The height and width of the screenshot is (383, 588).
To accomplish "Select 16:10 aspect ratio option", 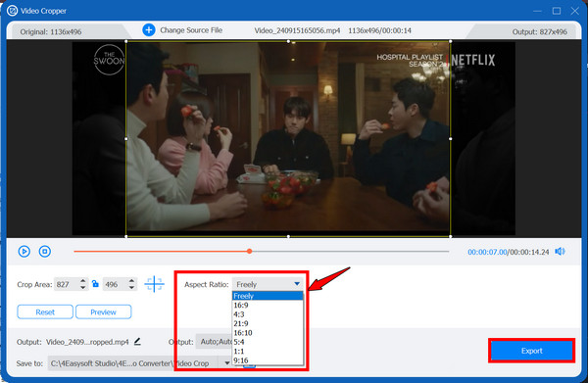I will pos(268,333).
